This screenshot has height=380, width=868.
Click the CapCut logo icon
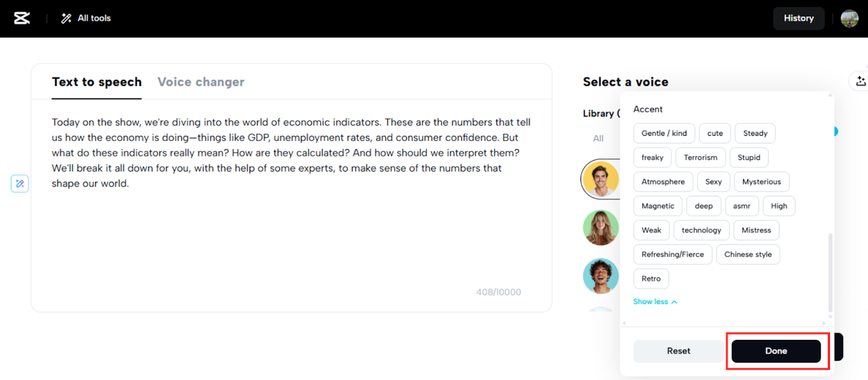pos(22,18)
